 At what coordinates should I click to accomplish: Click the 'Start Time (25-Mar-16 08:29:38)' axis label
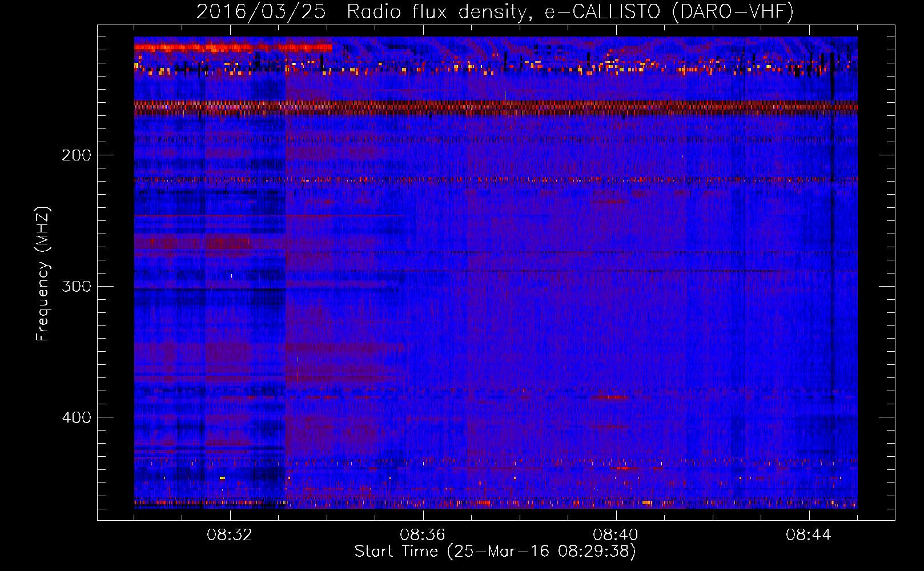pyautogui.click(x=495, y=552)
